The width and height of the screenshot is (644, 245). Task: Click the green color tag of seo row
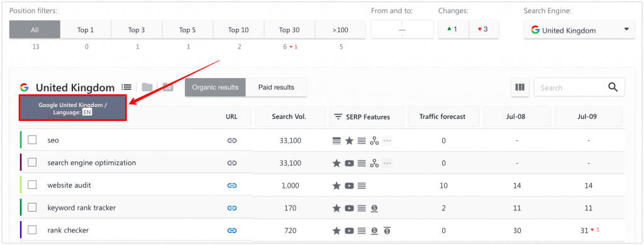click(x=21, y=140)
